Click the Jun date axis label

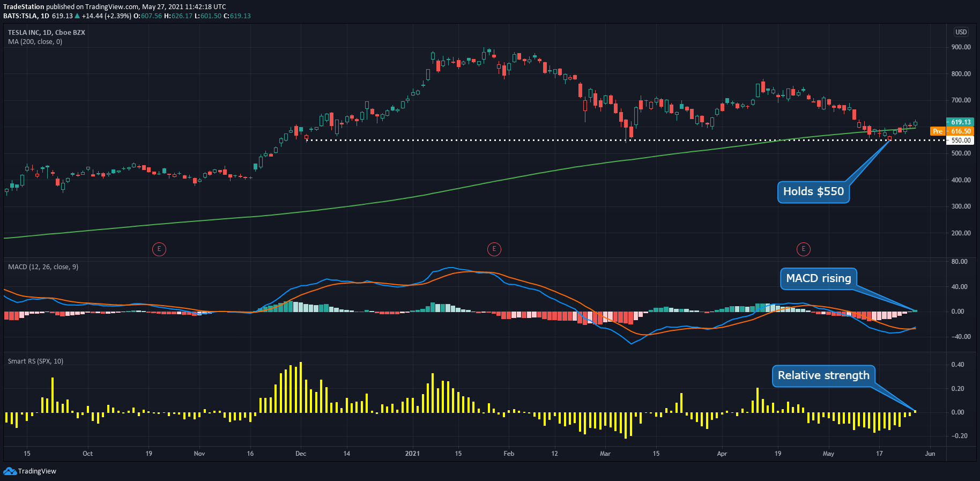coord(930,454)
